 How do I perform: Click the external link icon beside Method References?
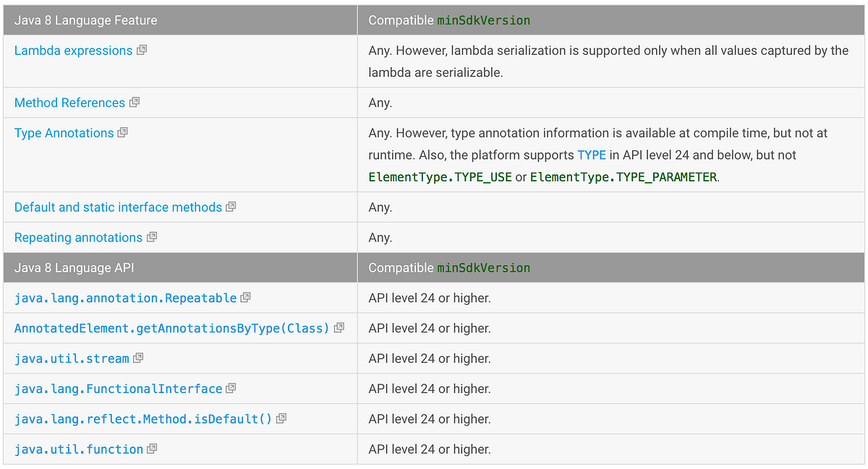134,103
